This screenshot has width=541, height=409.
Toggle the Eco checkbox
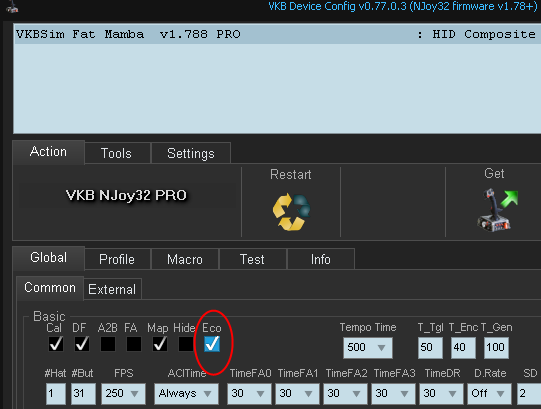[212, 344]
